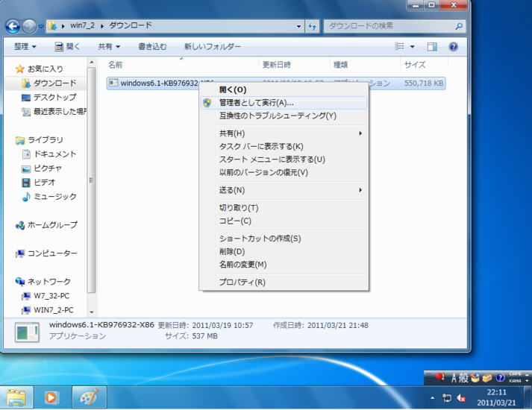This screenshot has width=532, height=410.
Task: Choose ショートカットの作成(S)
Action: pos(284,239)
